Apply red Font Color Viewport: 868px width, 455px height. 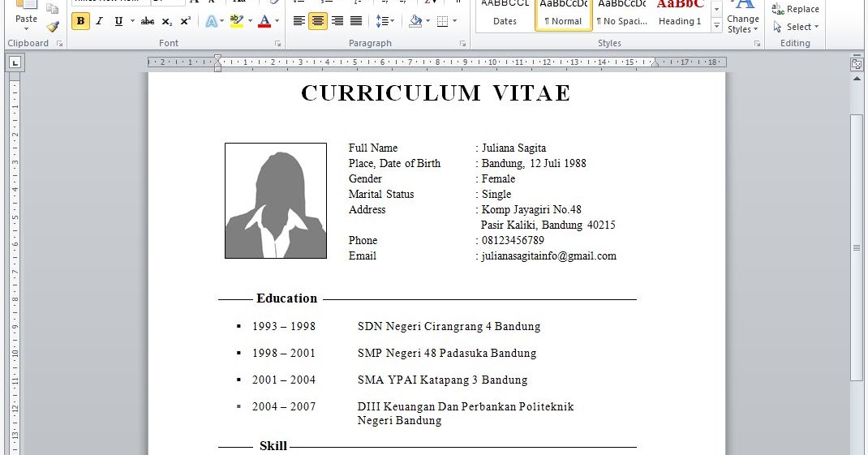264,21
